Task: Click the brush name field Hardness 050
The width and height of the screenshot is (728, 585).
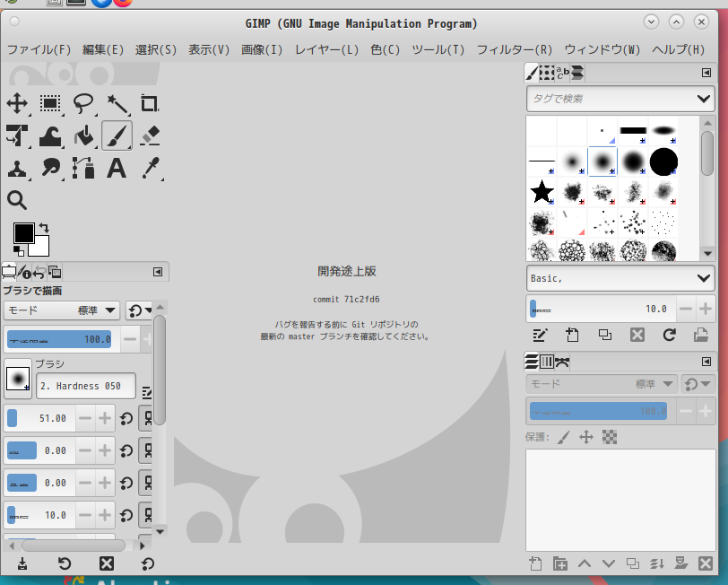Action: pyautogui.click(x=85, y=386)
